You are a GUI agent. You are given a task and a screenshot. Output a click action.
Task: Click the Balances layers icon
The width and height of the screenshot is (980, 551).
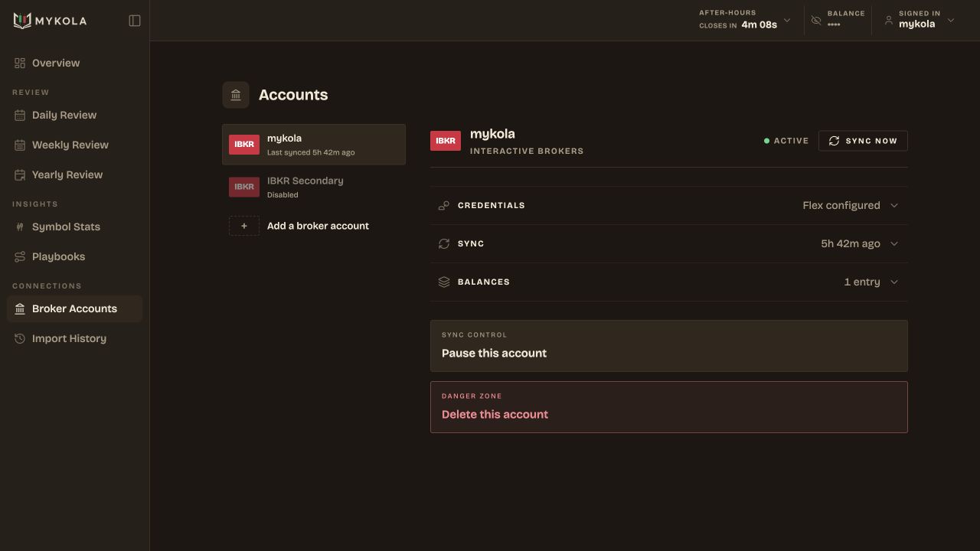pyautogui.click(x=444, y=282)
